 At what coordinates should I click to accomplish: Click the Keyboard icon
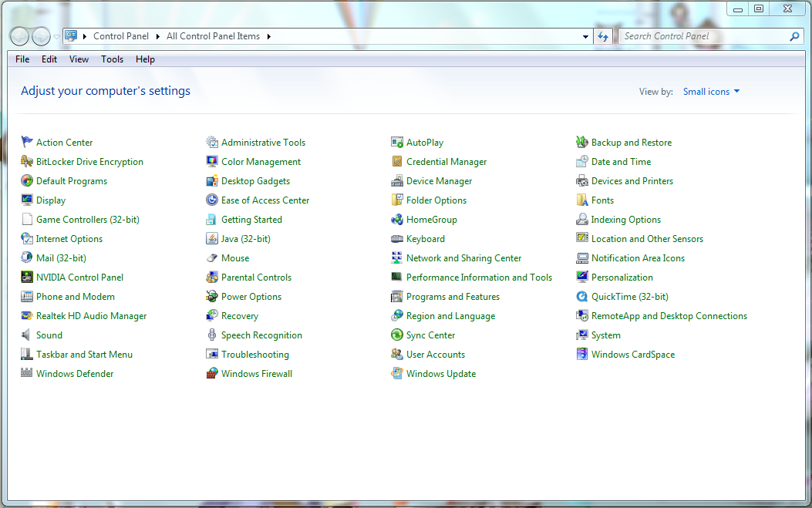396,239
